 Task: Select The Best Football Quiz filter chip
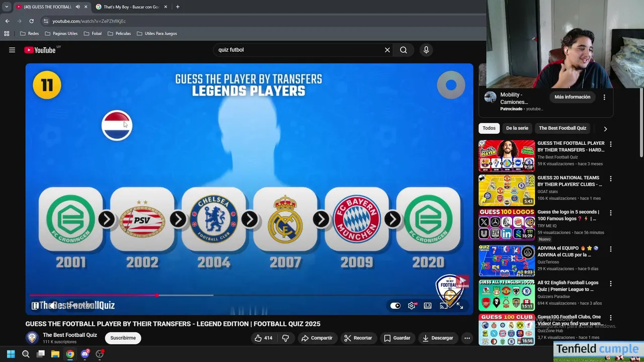click(562, 128)
